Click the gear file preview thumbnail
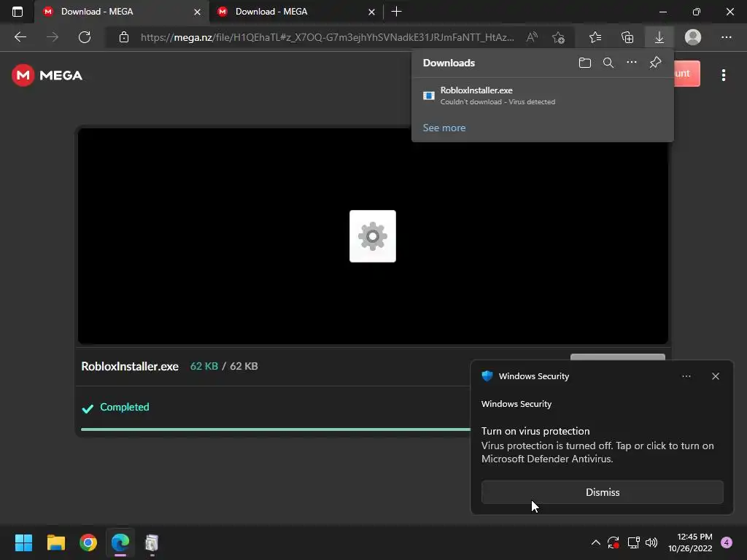747x560 pixels. (x=373, y=236)
